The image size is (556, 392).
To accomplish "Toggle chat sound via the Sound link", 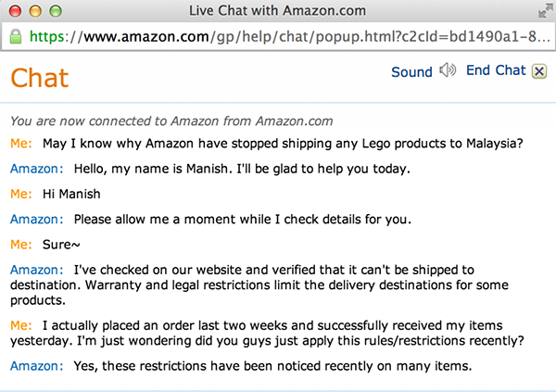I will (411, 71).
